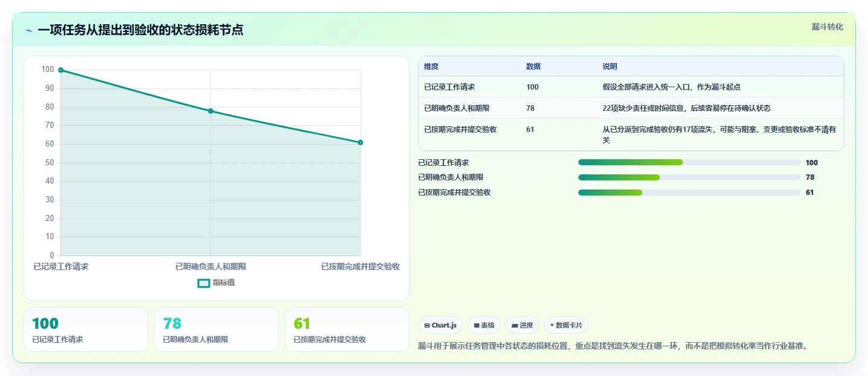This screenshot has height=376, width=868.
Task: Toggle the 指标值 legend swatch
Action: coord(204,283)
